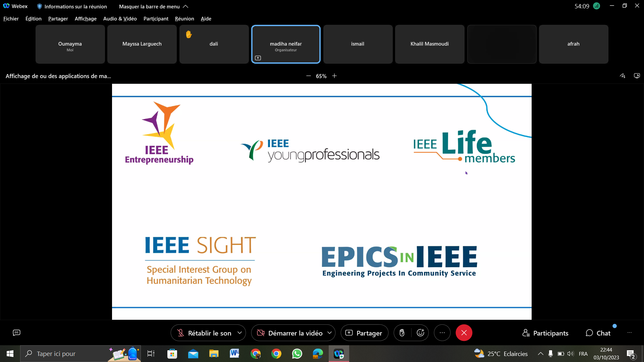Open the Partager menu in menu bar
Image resolution: width=644 pixels, height=362 pixels.
click(x=58, y=19)
